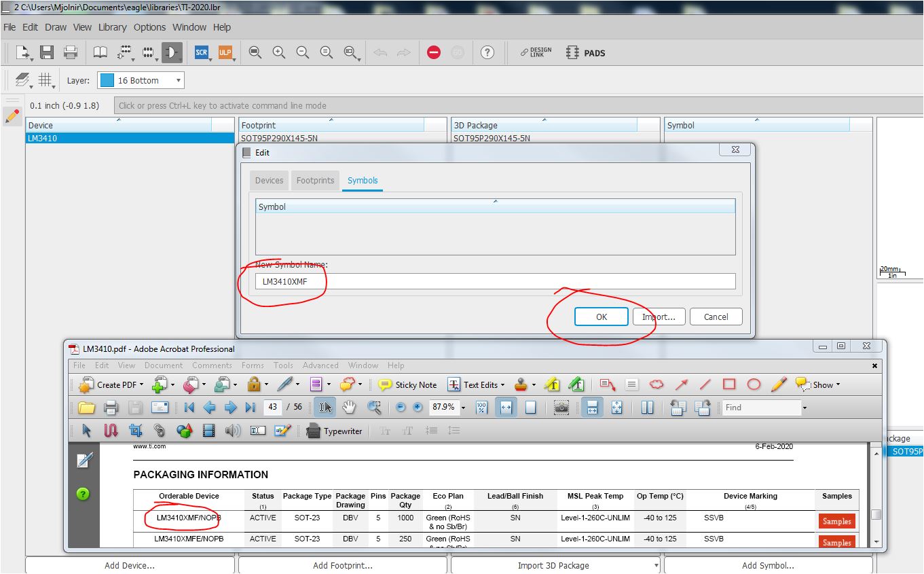Click the pencil edit icon in left sidebar
The height and width of the screenshot is (574, 924).
point(12,116)
